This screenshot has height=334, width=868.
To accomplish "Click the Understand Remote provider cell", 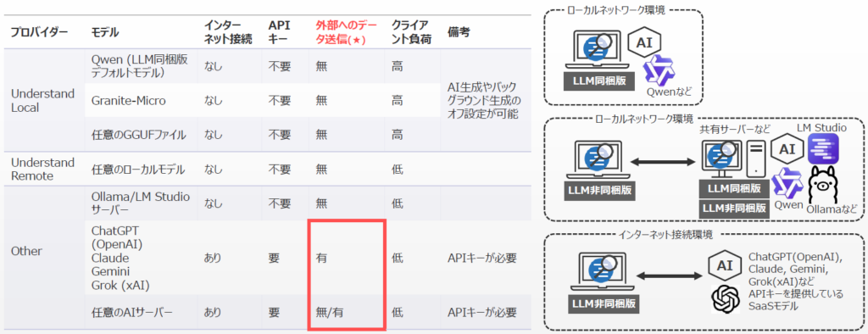I will [42, 169].
